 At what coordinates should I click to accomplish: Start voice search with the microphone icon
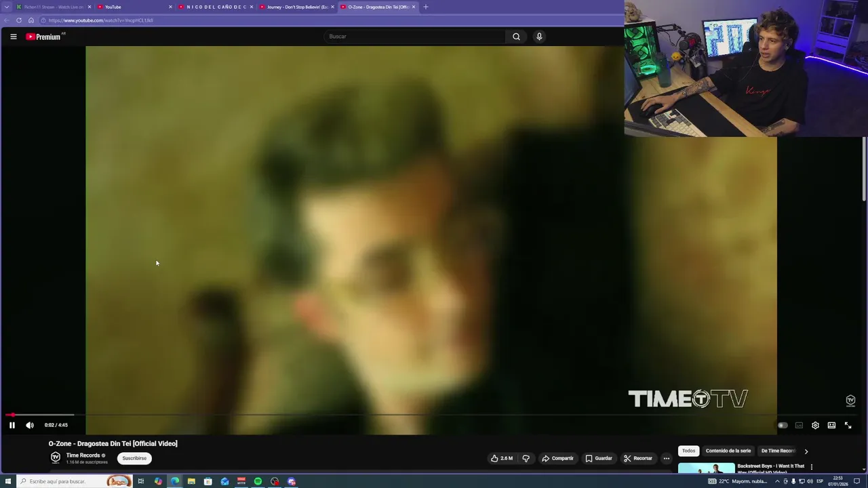539,37
